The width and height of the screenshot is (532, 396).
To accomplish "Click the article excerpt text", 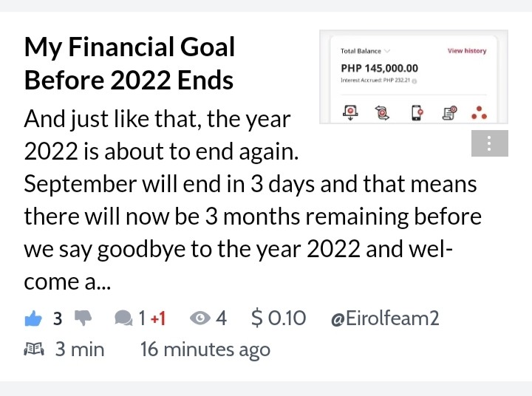I will coord(253,200).
